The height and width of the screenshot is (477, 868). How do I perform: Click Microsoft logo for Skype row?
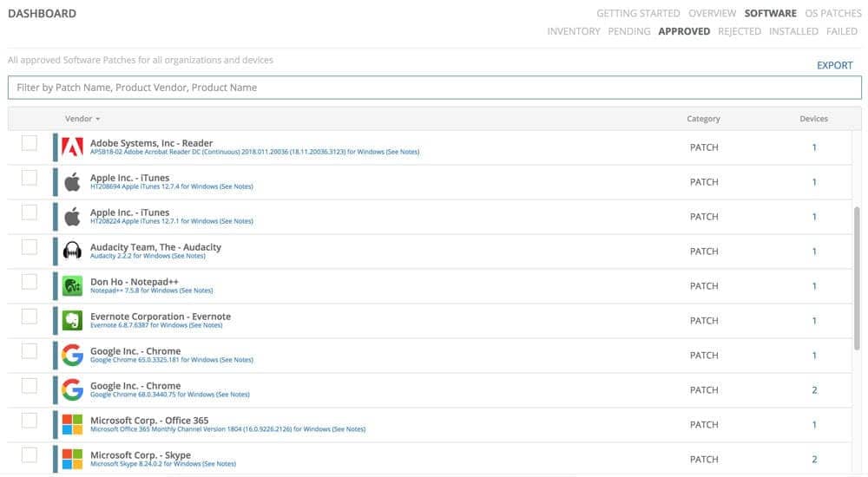(x=72, y=460)
